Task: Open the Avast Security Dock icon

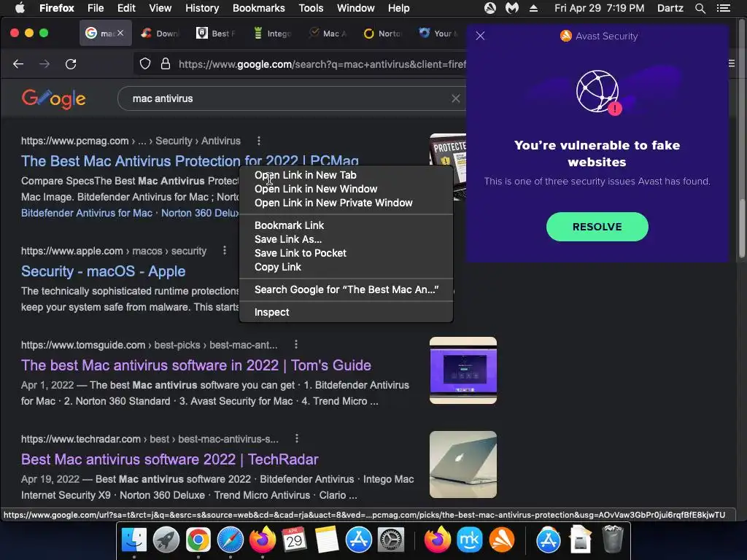Action: tap(502, 540)
